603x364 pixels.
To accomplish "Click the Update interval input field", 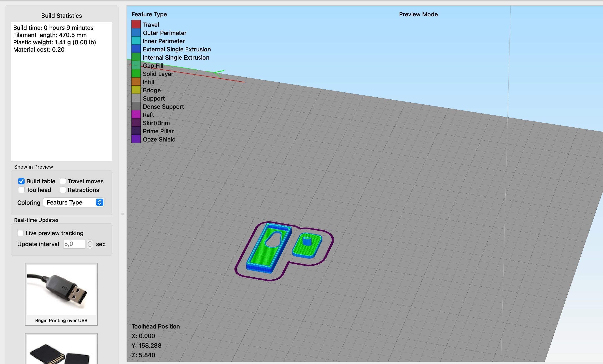I will pos(74,244).
